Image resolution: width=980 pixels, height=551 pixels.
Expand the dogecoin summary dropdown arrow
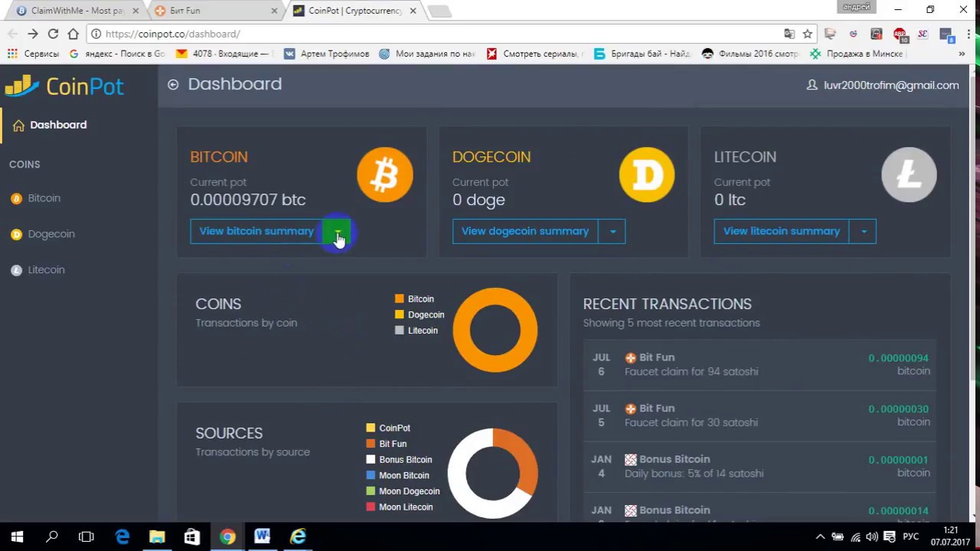tap(612, 231)
